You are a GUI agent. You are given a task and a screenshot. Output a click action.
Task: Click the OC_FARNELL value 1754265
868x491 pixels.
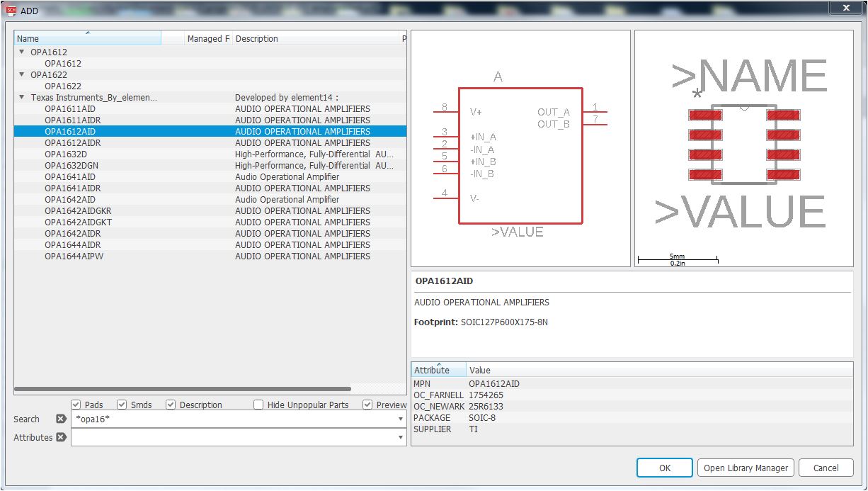pos(486,395)
